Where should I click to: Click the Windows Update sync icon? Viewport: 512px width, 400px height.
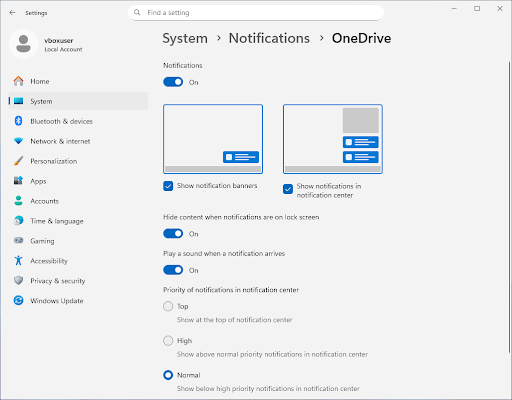(x=19, y=300)
